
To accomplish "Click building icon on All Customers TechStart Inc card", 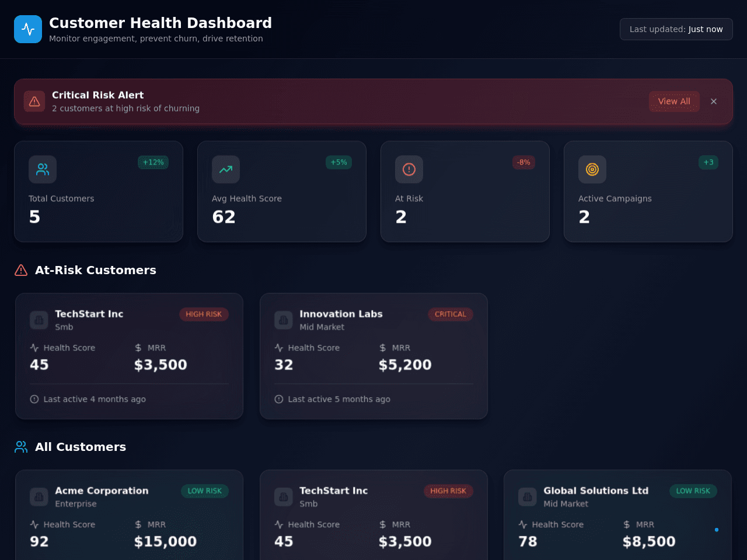I will (284, 496).
